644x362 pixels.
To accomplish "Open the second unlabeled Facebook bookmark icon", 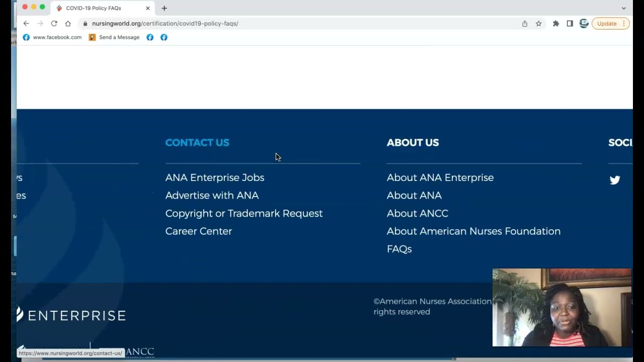I will coord(164,37).
